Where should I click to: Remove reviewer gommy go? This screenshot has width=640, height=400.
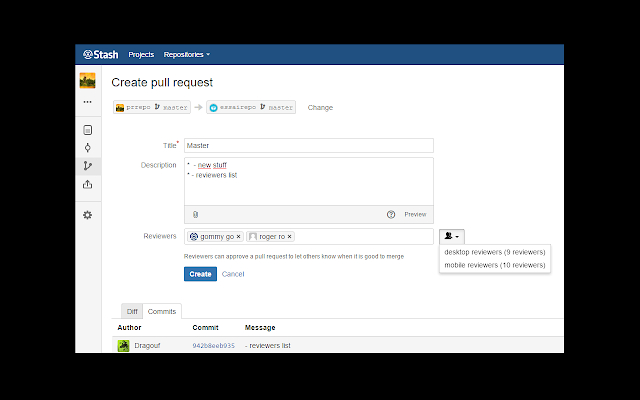[x=239, y=236]
